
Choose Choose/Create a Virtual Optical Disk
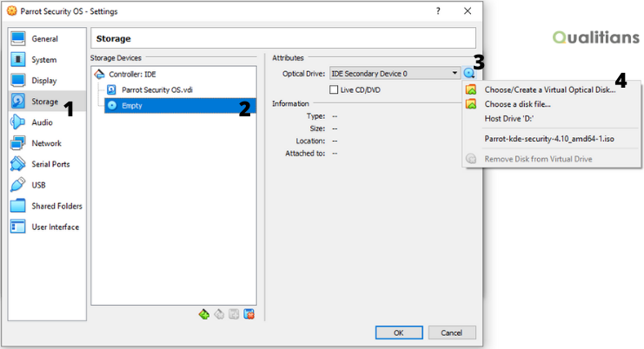(550, 89)
